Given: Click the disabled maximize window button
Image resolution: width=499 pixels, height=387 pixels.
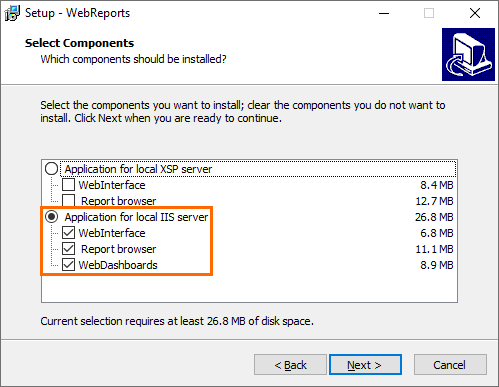Looking at the screenshot, I should [429, 13].
